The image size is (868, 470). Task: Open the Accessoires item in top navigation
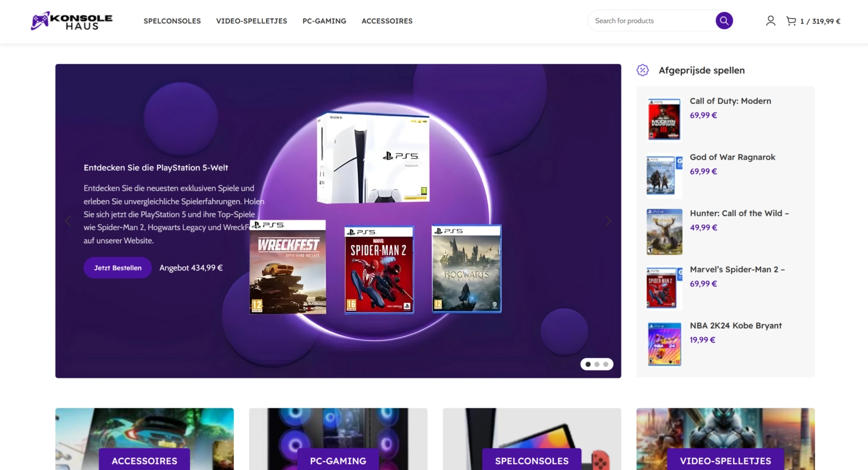[387, 21]
